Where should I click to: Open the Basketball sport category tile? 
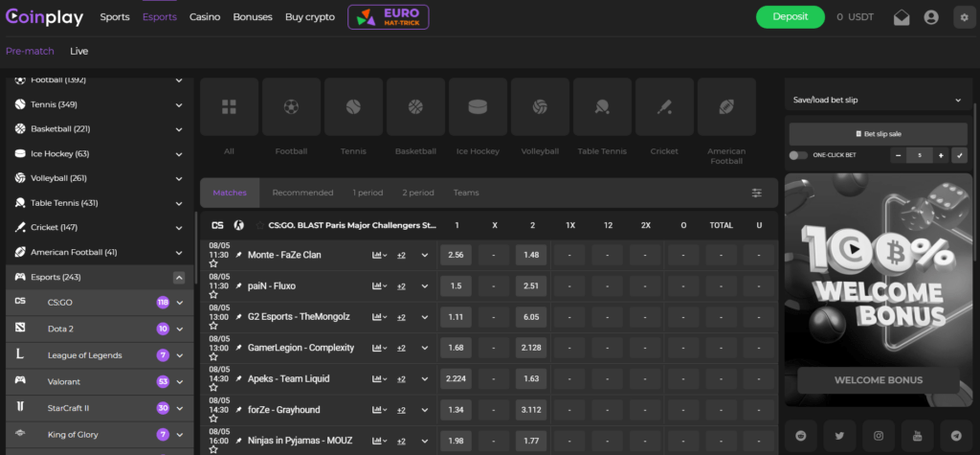click(x=415, y=107)
